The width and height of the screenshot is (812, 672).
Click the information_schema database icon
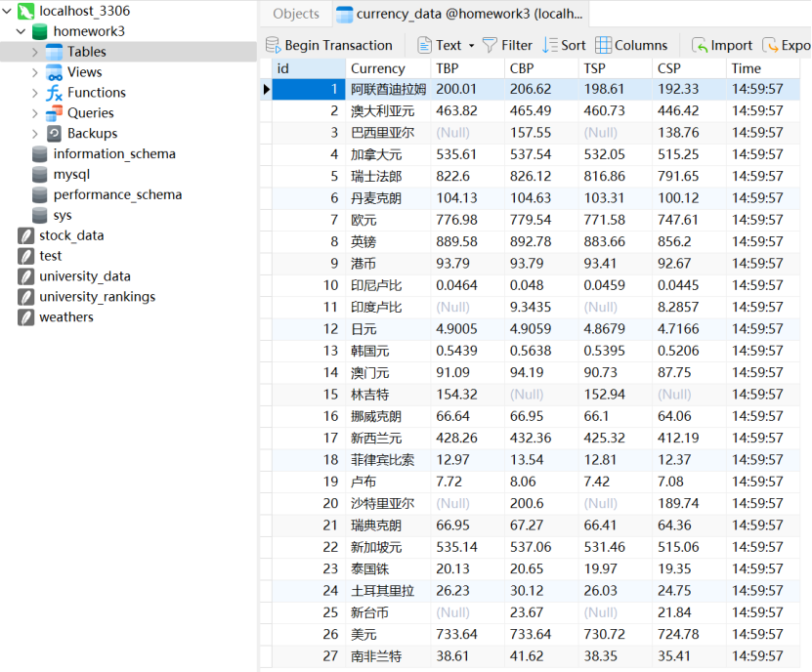point(40,153)
